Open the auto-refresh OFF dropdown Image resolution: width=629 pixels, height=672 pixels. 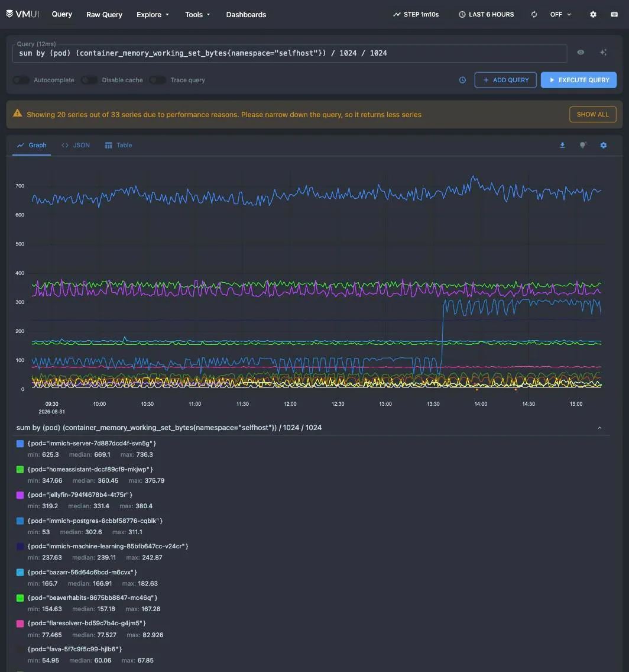560,15
